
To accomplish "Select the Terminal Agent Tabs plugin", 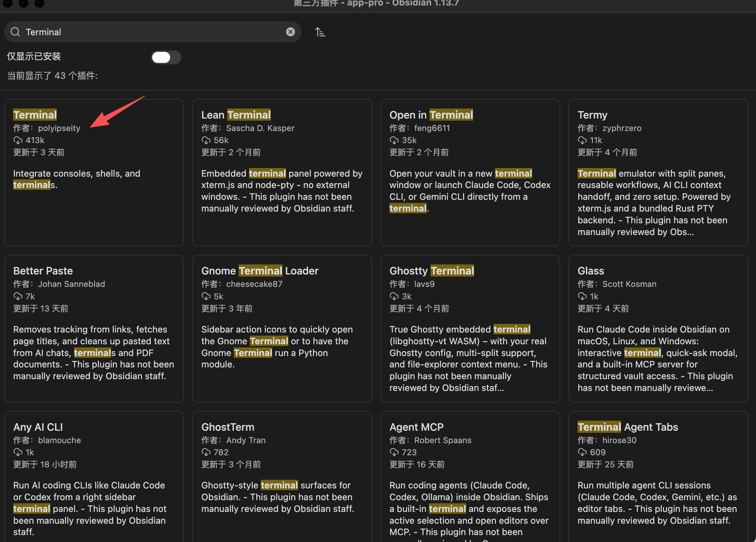I will pyautogui.click(x=658, y=477).
